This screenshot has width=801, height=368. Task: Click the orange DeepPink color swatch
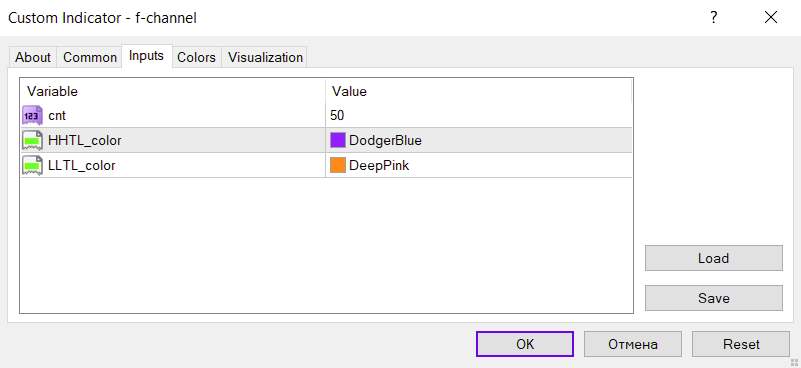tap(338, 165)
